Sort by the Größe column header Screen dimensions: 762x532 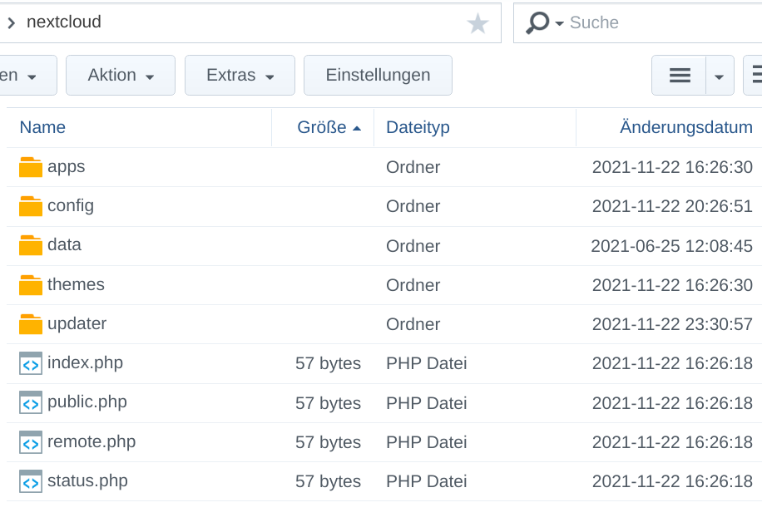(x=322, y=127)
